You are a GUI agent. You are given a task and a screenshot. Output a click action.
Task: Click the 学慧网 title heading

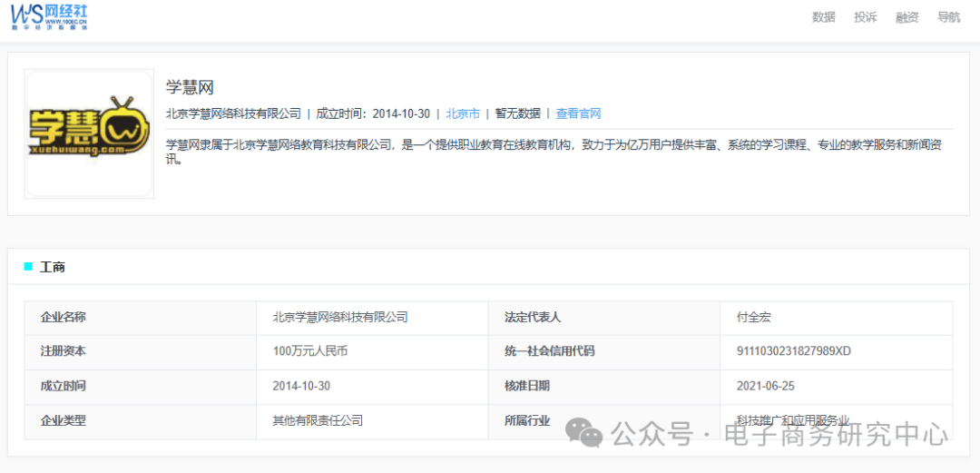pos(190,87)
